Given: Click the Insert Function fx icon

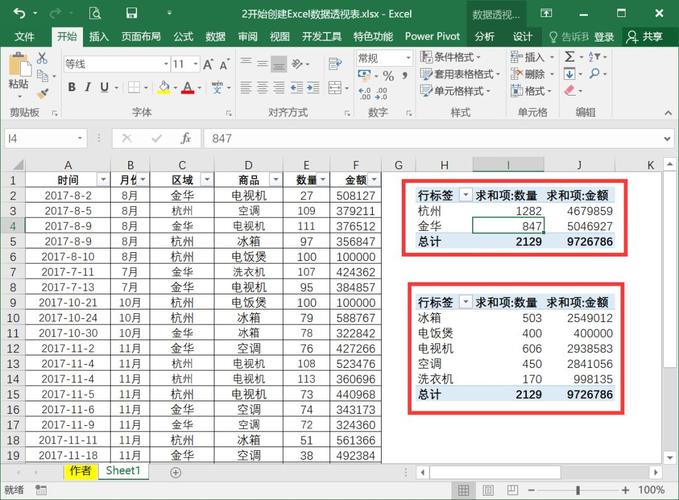Looking at the screenshot, I should click(x=186, y=139).
